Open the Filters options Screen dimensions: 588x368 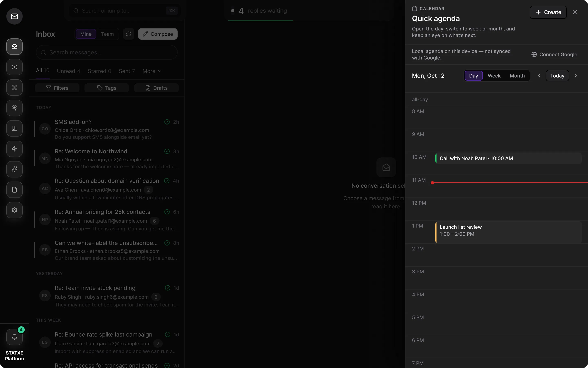(x=57, y=88)
